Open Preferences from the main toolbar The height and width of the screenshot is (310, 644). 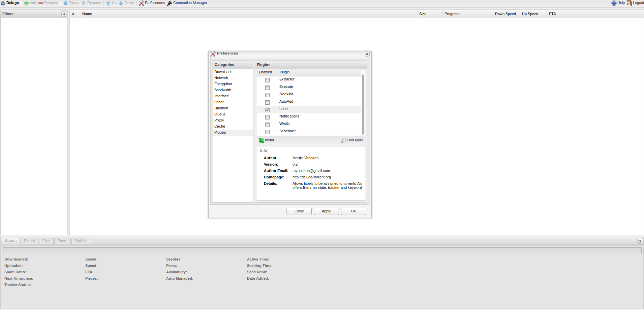(x=152, y=3)
